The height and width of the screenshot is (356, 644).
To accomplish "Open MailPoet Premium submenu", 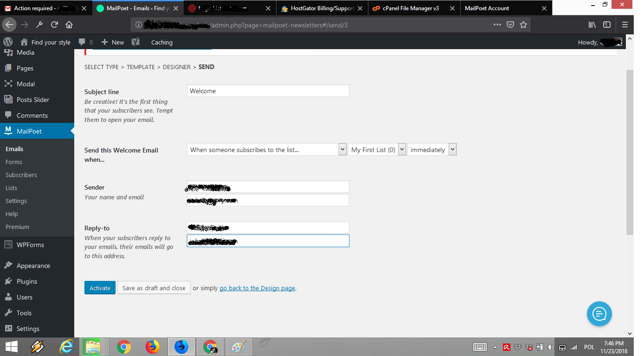I will pos(17,227).
